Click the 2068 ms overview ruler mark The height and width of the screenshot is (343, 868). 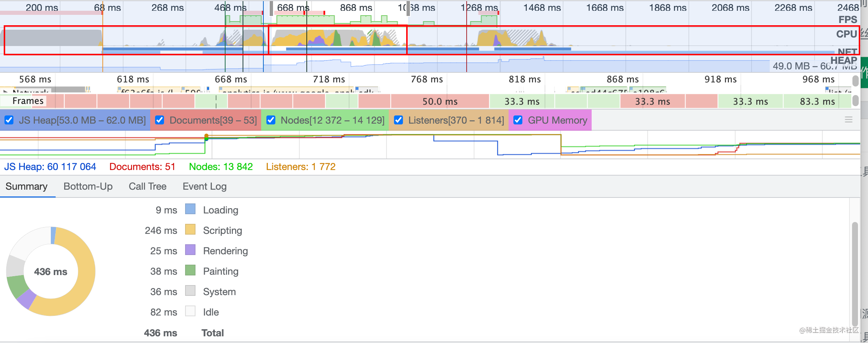tap(730, 7)
